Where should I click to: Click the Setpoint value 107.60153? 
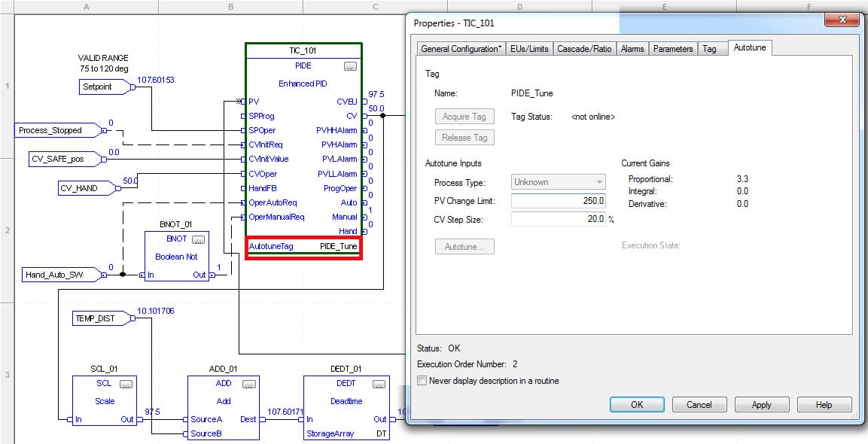point(156,80)
